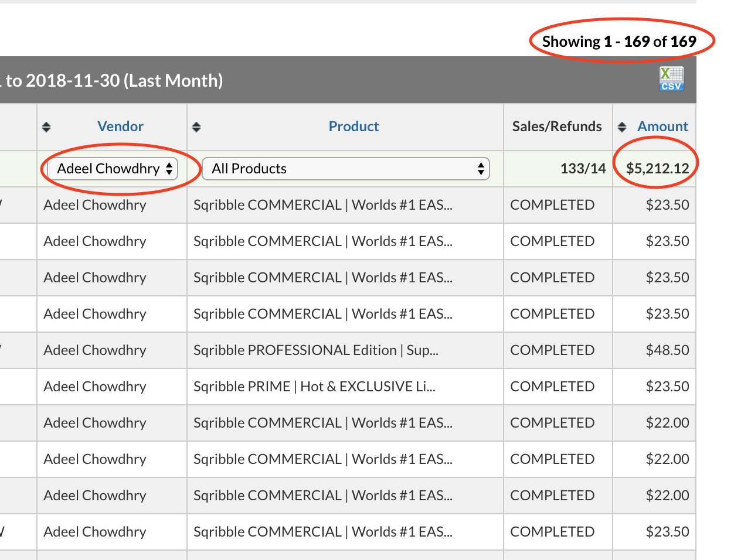Click COMPLETED status in the Sqribble PRIME row

point(552,387)
